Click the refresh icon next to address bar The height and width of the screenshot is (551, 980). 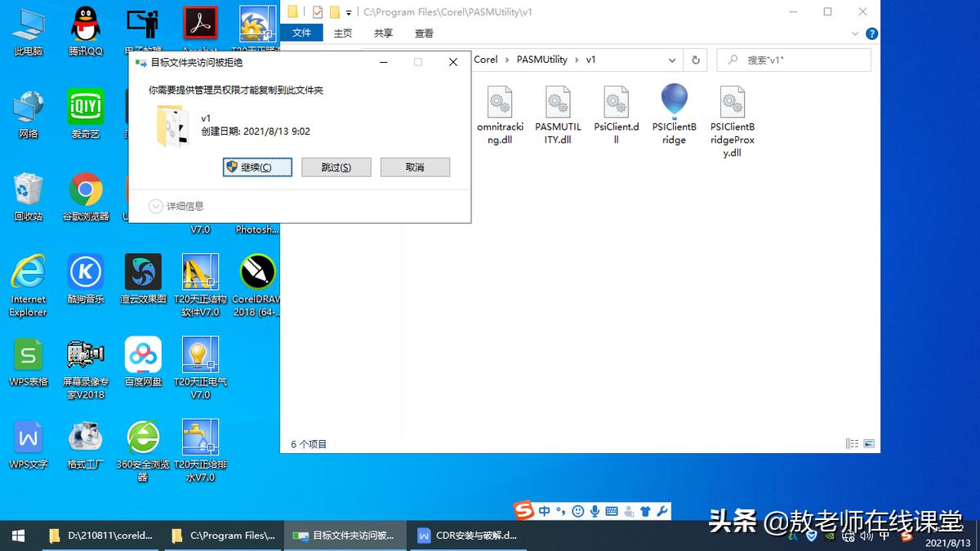pyautogui.click(x=695, y=60)
